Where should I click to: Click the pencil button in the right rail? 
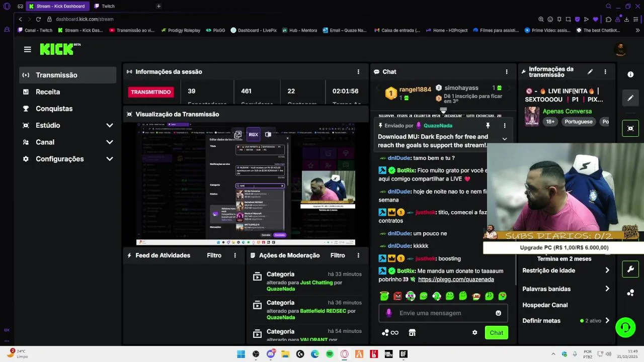click(630, 98)
